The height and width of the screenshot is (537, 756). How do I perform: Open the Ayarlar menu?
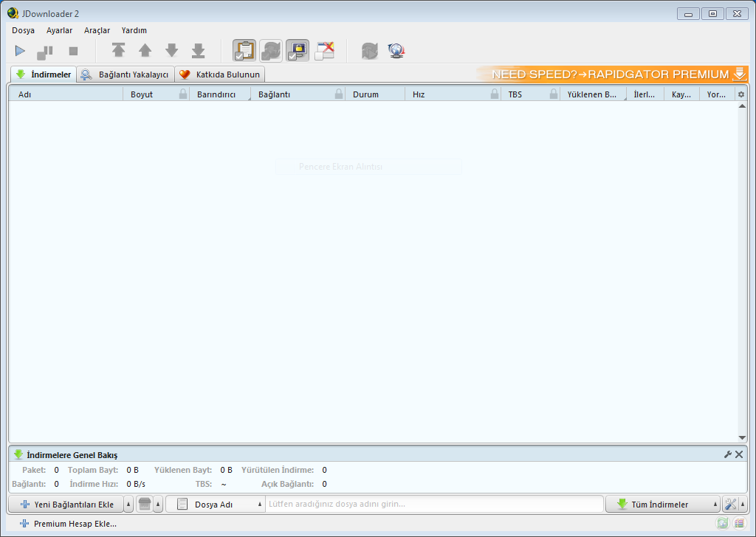click(59, 30)
